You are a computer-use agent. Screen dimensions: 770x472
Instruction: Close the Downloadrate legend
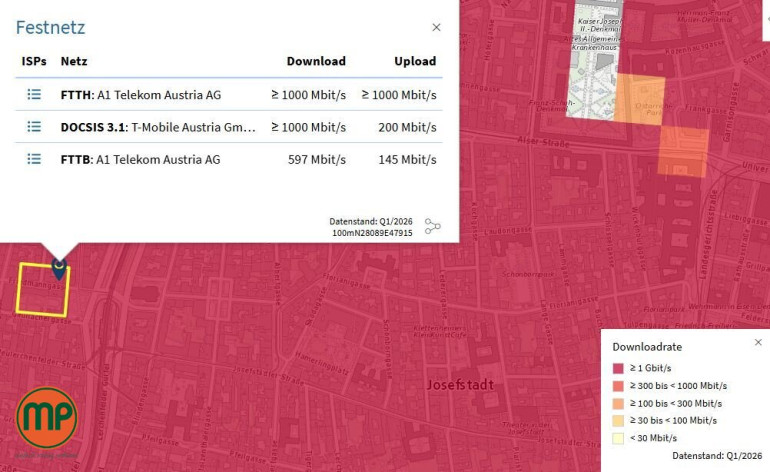click(x=758, y=342)
